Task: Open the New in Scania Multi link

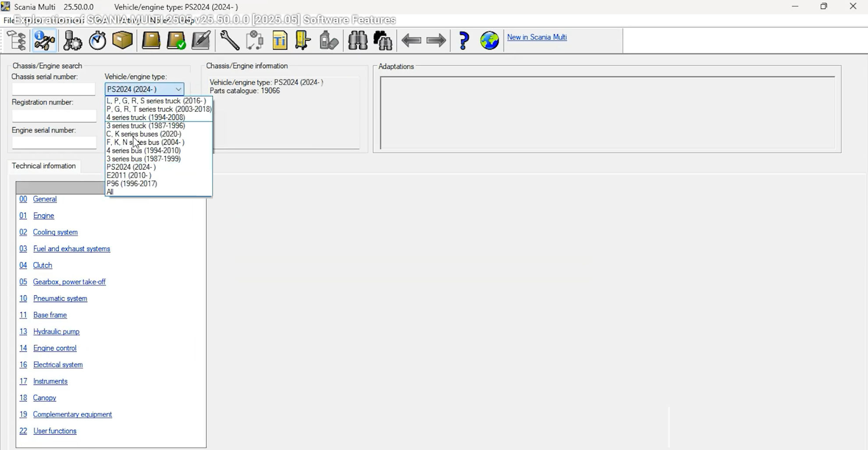Action: (x=537, y=37)
